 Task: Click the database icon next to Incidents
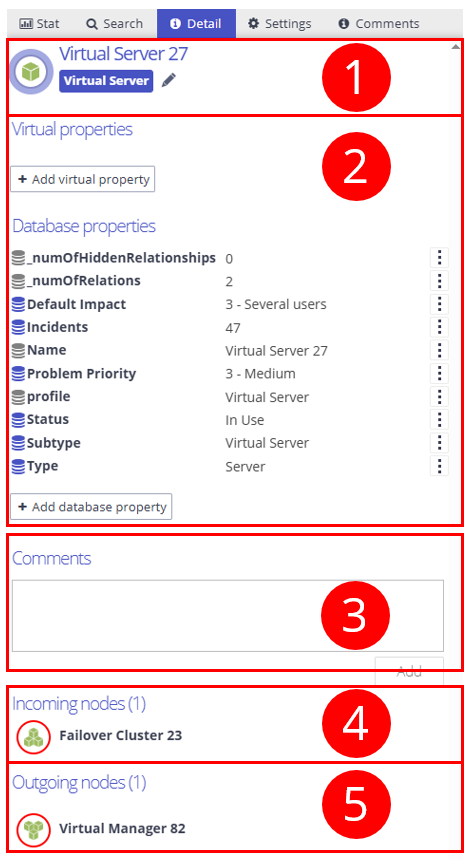pos(18,327)
